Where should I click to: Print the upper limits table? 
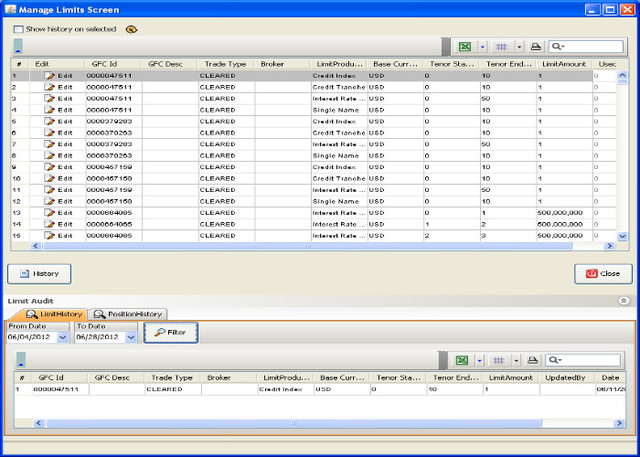[x=536, y=47]
